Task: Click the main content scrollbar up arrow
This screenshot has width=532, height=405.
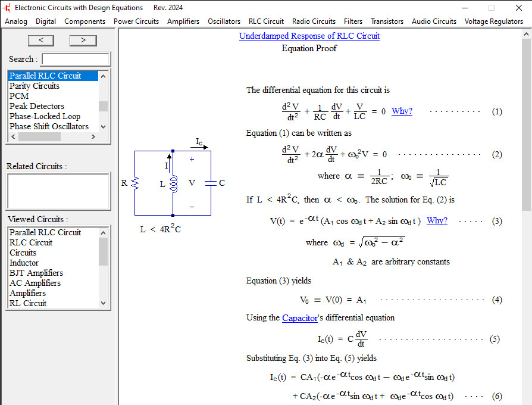Action: [526, 34]
